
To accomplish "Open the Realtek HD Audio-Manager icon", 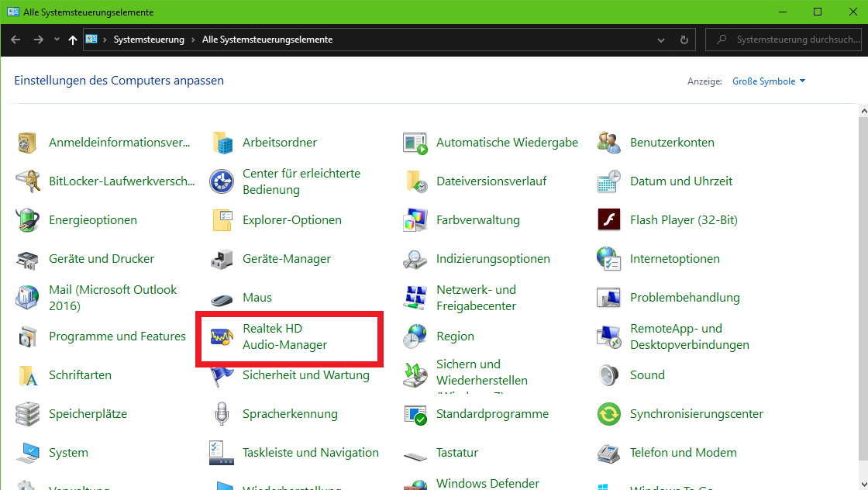I will point(222,336).
